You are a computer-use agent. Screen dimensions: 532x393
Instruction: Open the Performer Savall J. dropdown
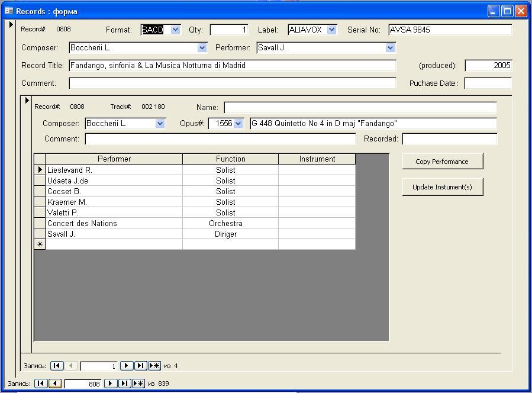click(390, 48)
